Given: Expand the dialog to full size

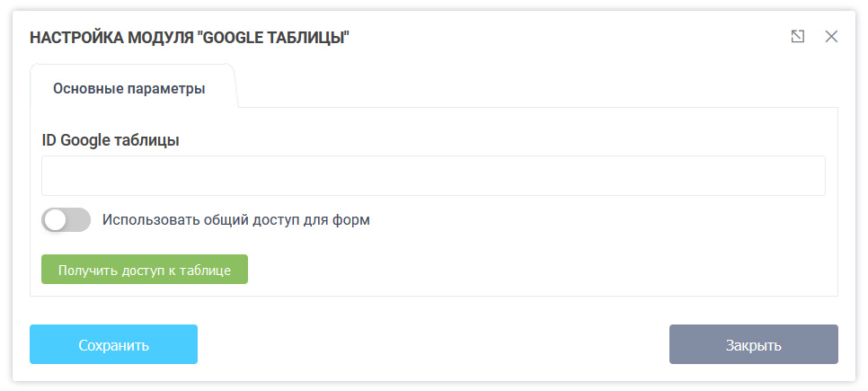Looking at the screenshot, I should [797, 36].
